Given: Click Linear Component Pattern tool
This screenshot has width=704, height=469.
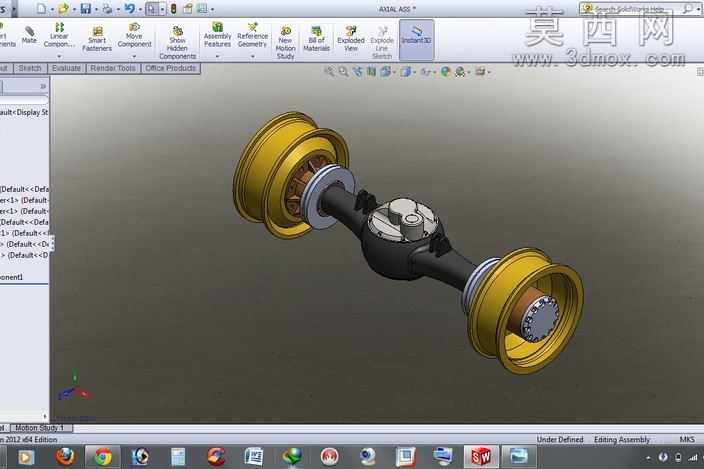Looking at the screenshot, I should coord(59,35).
